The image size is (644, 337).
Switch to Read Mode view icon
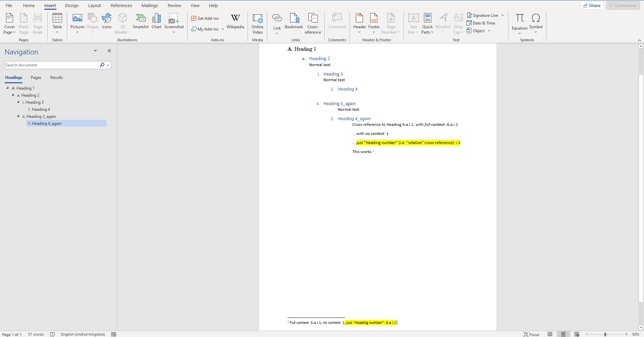pos(550,334)
